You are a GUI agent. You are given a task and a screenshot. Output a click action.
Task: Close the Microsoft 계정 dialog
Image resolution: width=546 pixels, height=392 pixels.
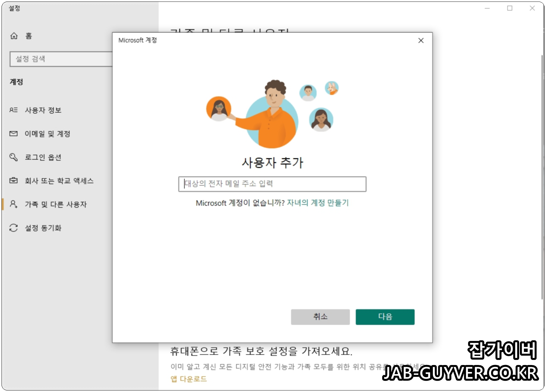click(x=421, y=40)
